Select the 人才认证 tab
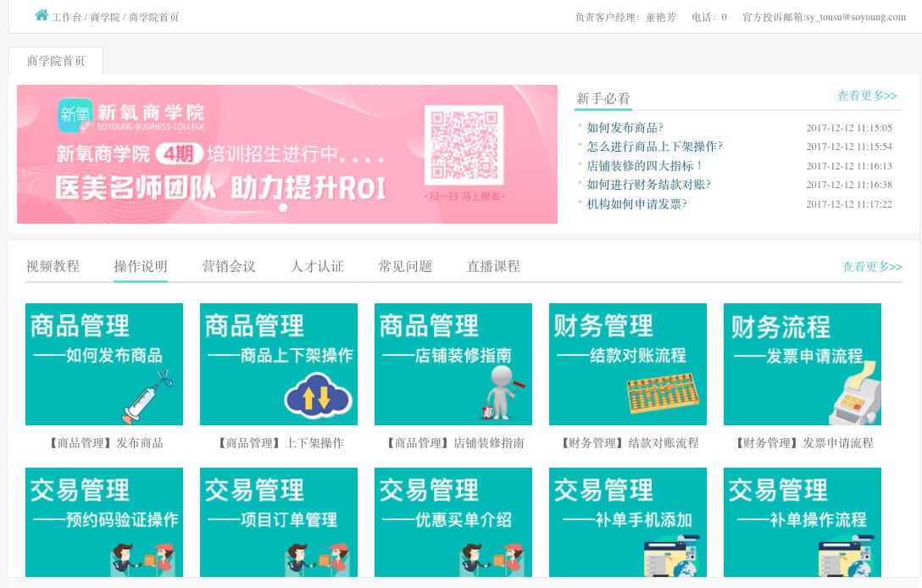This screenshot has height=588, width=922. (317, 266)
